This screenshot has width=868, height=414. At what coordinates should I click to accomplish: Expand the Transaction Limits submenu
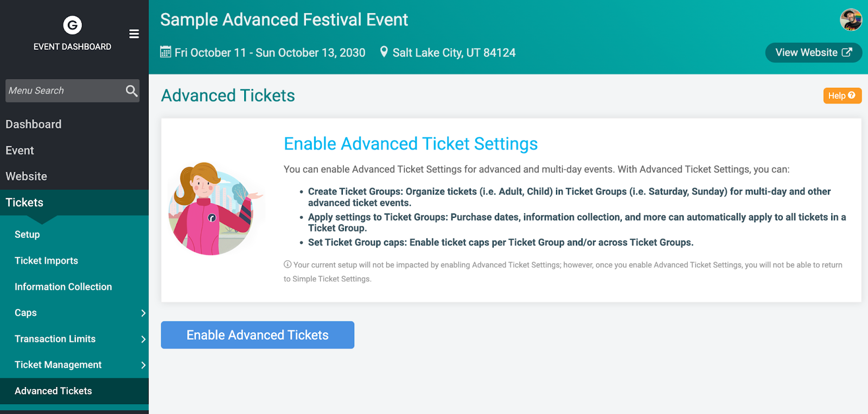(143, 339)
